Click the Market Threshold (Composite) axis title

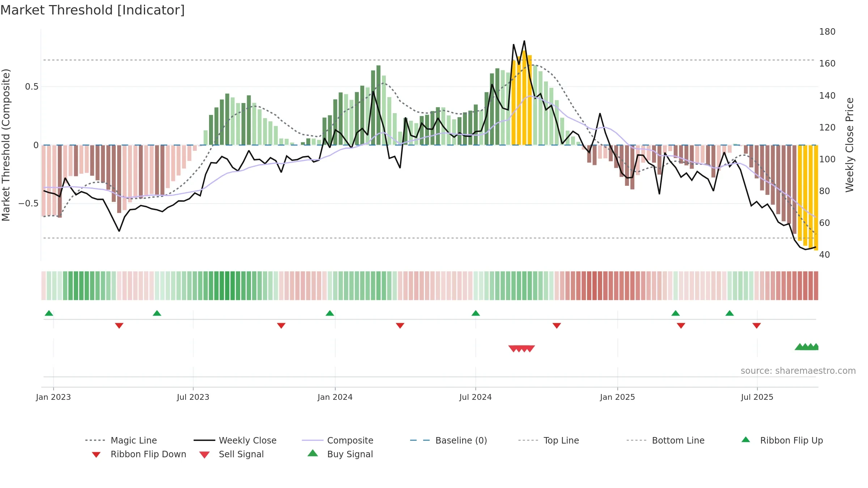coord(6,145)
